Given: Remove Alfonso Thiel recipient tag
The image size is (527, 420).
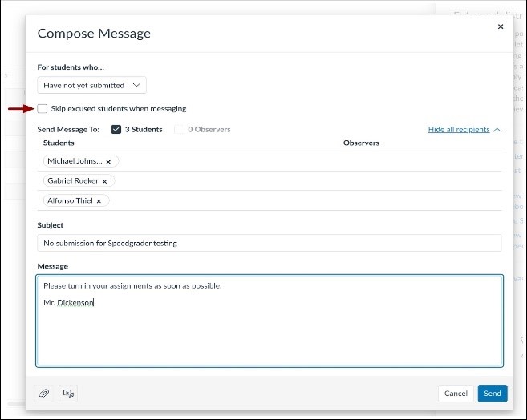Looking at the screenshot, I should 99,201.
